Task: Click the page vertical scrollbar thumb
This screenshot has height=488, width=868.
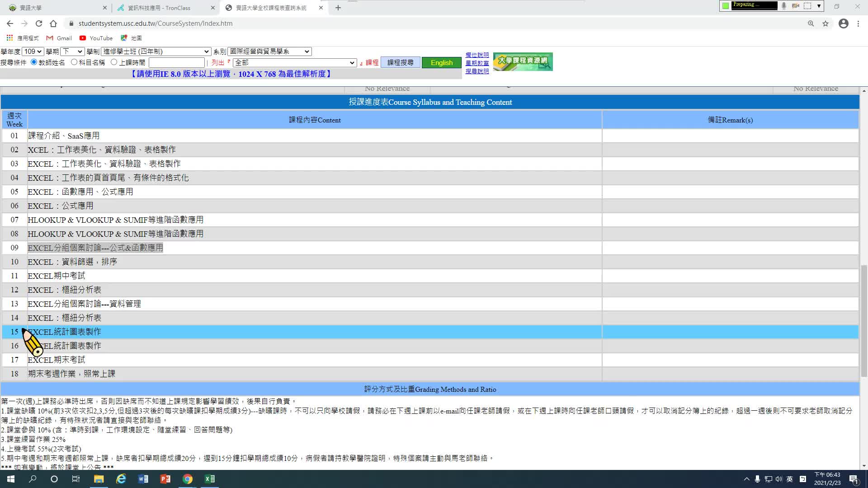Action: point(864,321)
